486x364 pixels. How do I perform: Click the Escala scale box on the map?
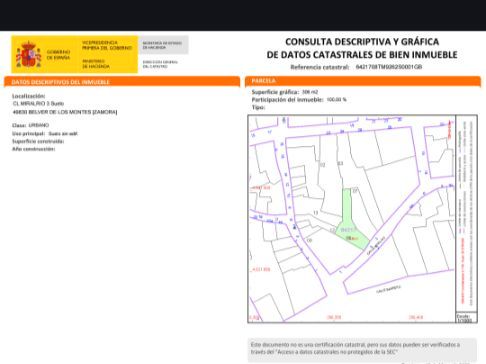pyautogui.click(x=466, y=318)
